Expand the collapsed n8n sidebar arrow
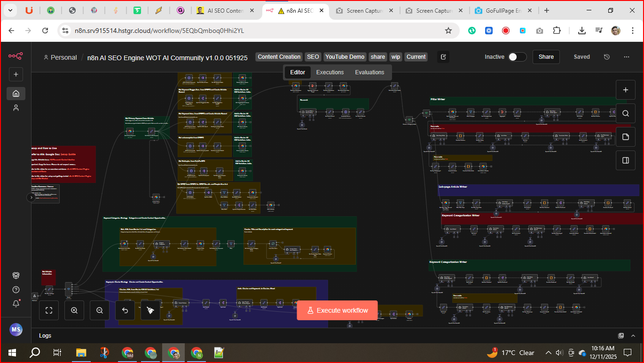The width and height of the screenshot is (644, 363). click(31, 198)
